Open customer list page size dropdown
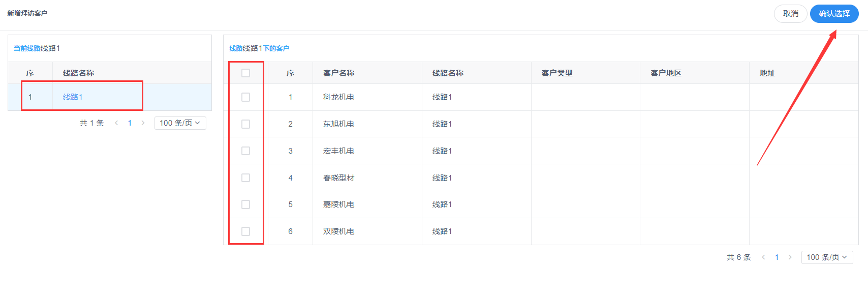Viewport: 868px width, 294px height. click(x=827, y=257)
